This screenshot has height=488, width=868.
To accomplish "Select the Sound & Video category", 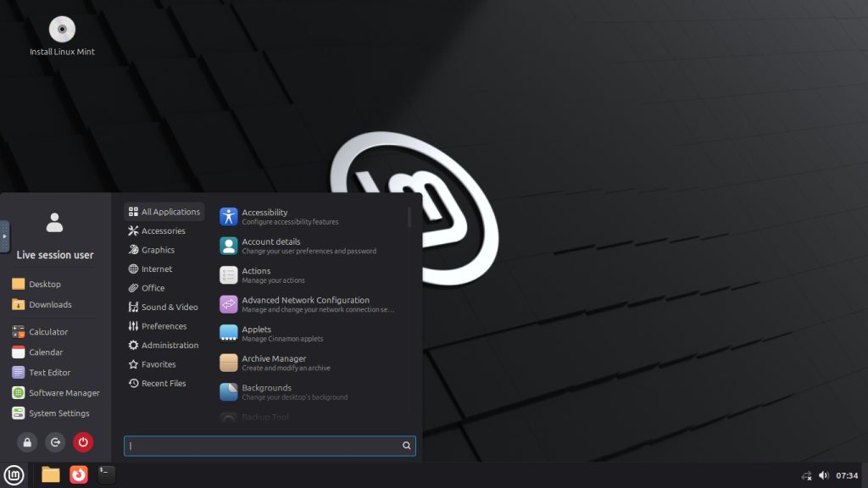I will click(164, 307).
